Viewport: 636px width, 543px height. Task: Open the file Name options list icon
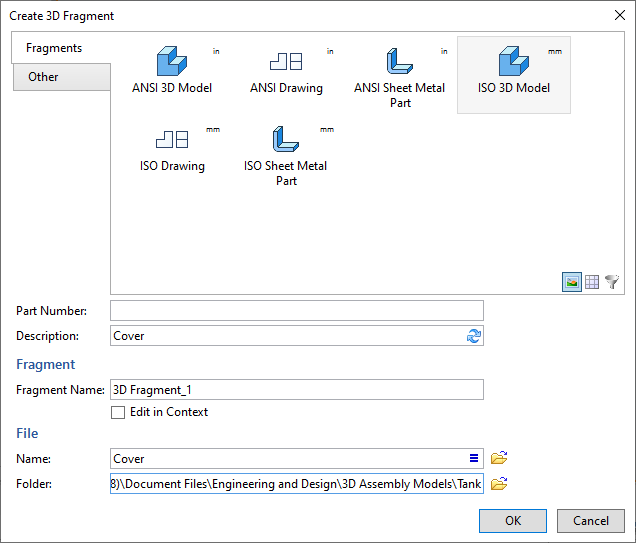(x=474, y=458)
